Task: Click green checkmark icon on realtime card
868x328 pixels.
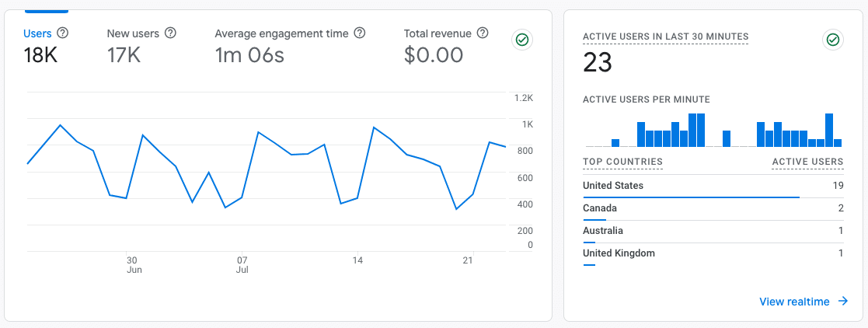Action: (x=833, y=40)
